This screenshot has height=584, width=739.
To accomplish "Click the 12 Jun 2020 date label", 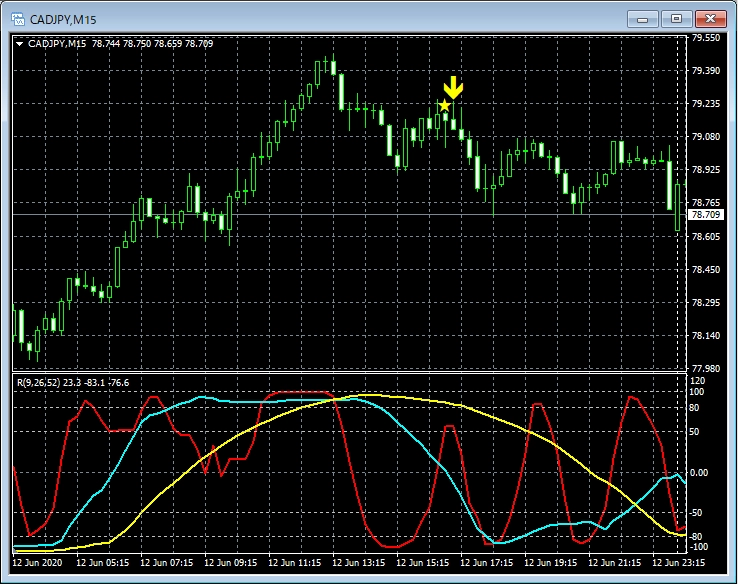I will click(x=38, y=563).
